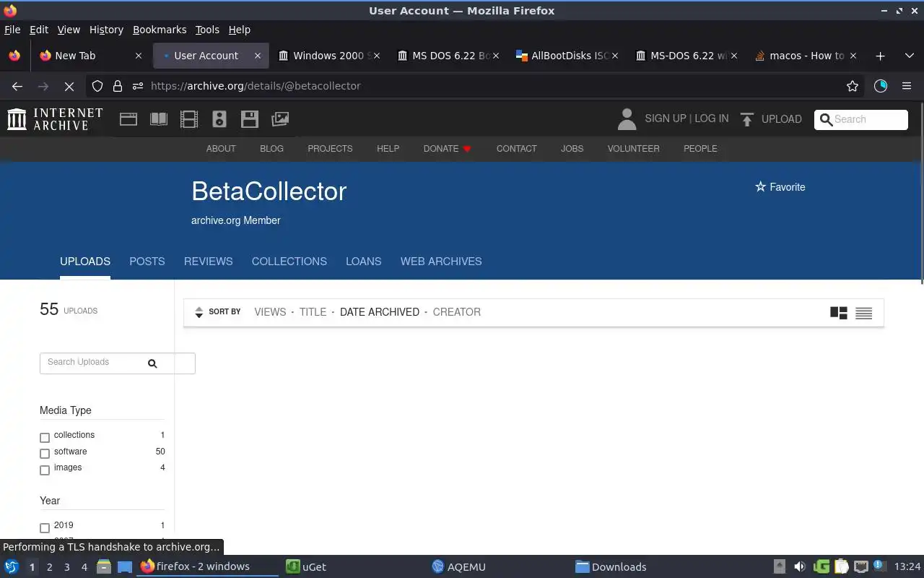Screen dimensions: 924x578
Task: Open Firefox View pinned icon
Action: click(14, 56)
